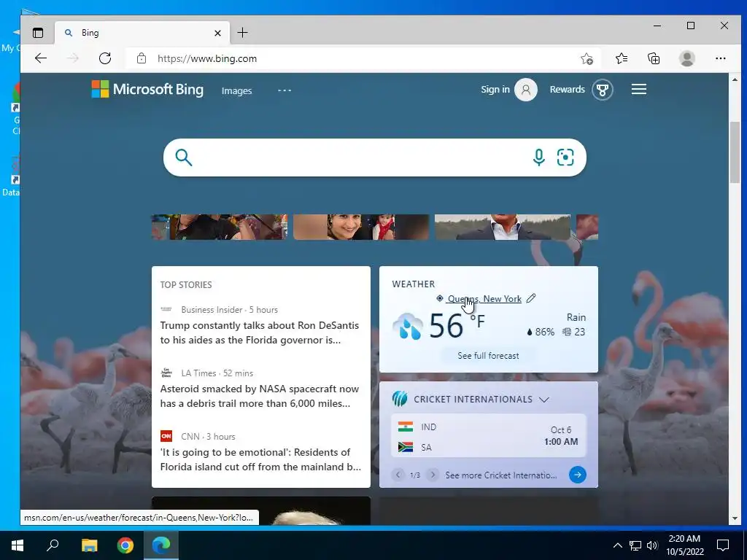Screen dimensions: 747x560
Task: View site info via address bar lock icon
Action: click(142, 58)
